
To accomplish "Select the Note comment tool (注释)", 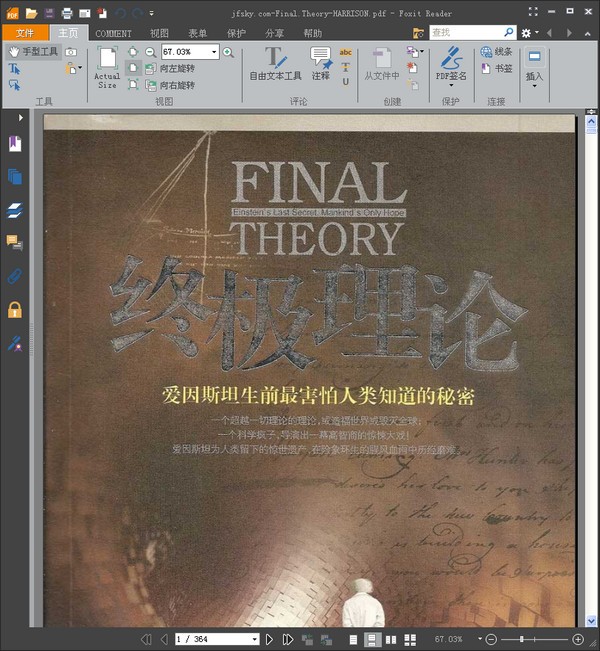I will coord(321,63).
